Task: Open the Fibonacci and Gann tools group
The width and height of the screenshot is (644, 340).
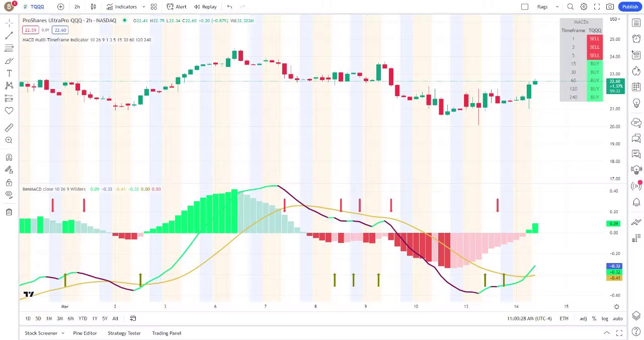Action: coord(9,48)
